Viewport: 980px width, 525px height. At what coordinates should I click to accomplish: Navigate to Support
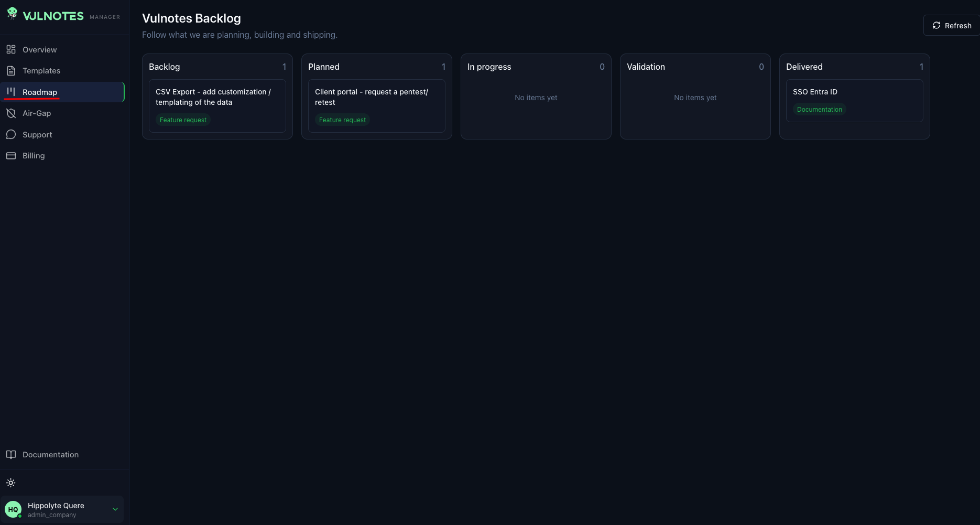point(62,135)
